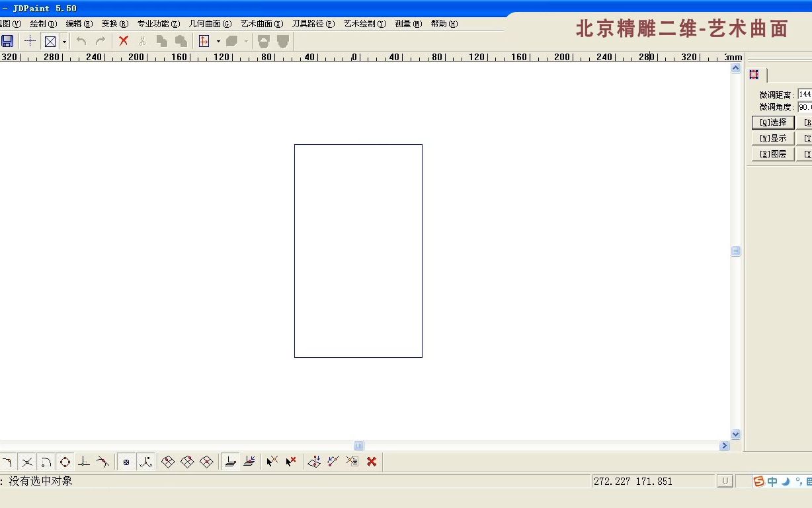
Task: Open the 艺术曲面 menu
Action: point(261,23)
